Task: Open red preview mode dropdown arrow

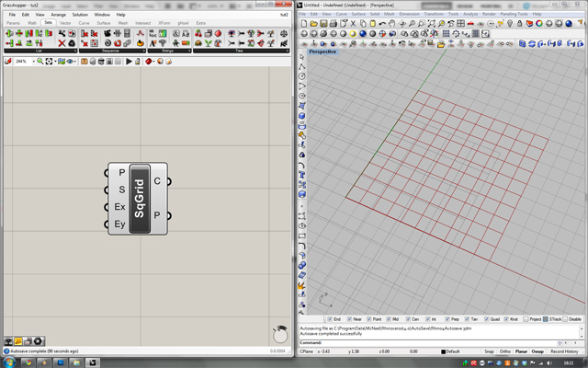Action: 154,62
